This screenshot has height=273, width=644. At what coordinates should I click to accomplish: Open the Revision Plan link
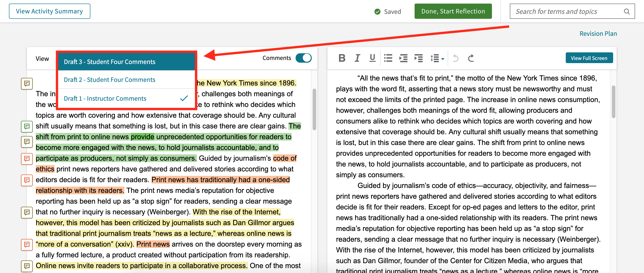[598, 34]
